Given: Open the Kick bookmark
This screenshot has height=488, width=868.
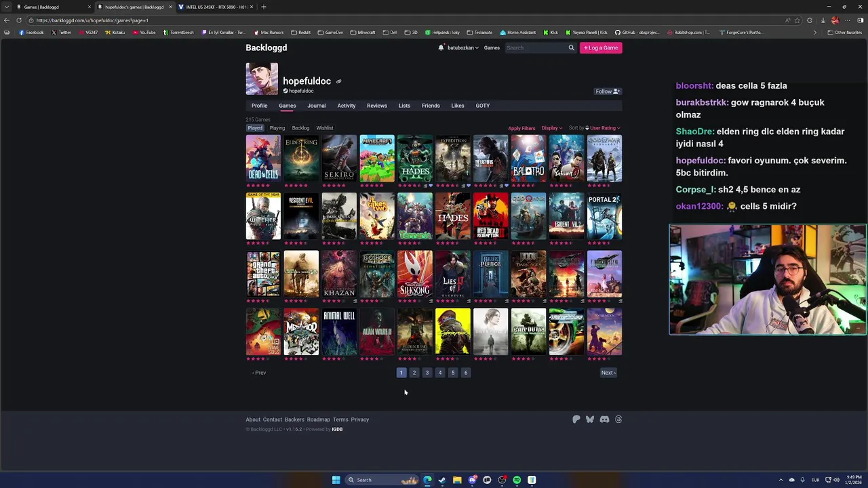Looking at the screenshot, I should click(x=551, y=33).
